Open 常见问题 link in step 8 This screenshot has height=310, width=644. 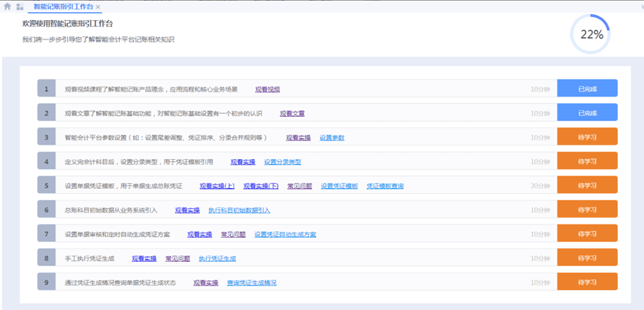(x=177, y=259)
